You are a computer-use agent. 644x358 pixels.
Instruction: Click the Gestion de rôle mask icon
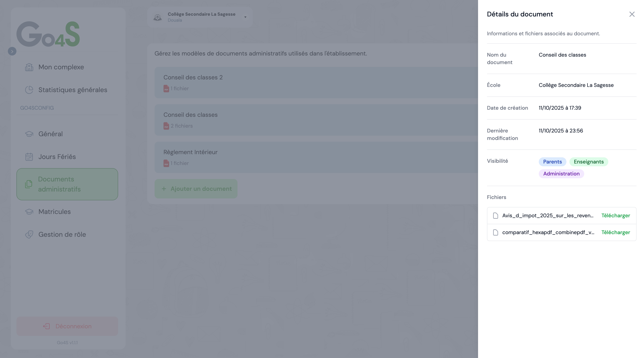coord(29,234)
